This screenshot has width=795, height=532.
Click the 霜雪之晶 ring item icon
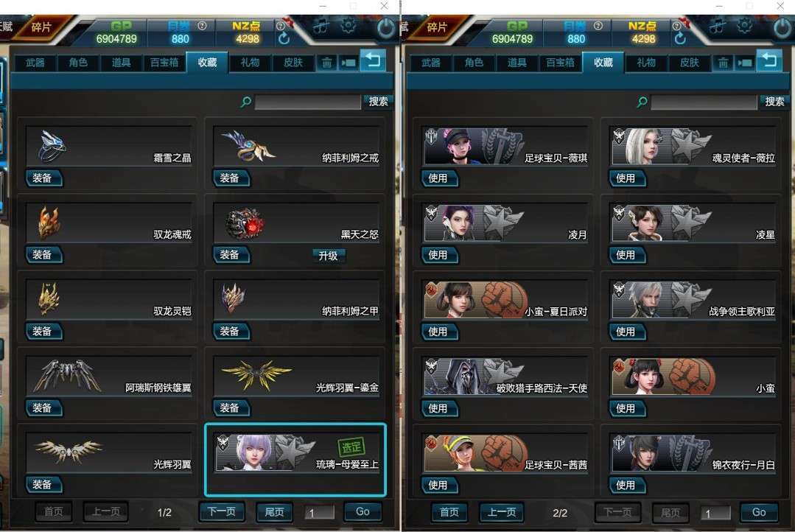pyautogui.click(x=52, y=146)
